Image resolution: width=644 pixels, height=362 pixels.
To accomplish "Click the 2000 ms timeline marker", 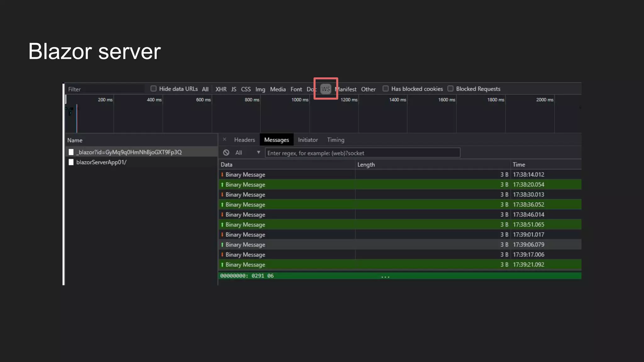I will pos(545,100).
